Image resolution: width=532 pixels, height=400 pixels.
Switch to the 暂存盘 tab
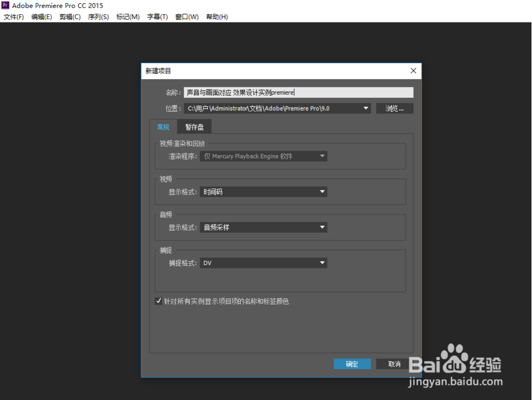[194, 127]
